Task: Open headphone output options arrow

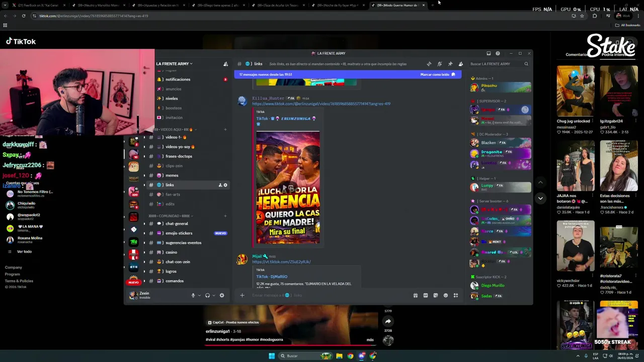Action: [214, 296]
